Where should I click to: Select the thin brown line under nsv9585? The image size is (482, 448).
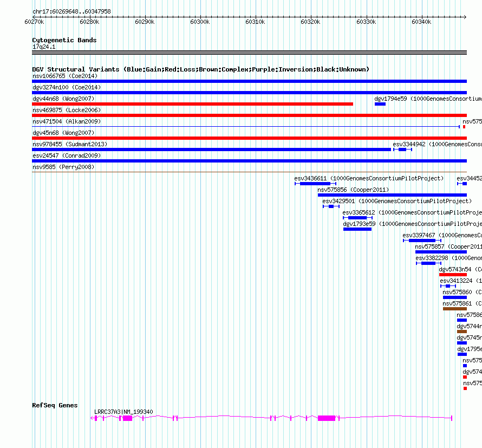coord(249,172)
